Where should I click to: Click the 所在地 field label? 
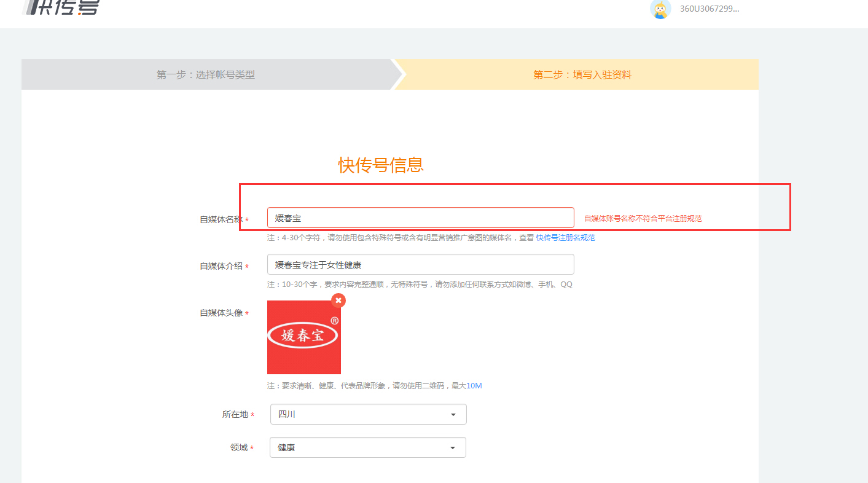click(x=235, y=415)
